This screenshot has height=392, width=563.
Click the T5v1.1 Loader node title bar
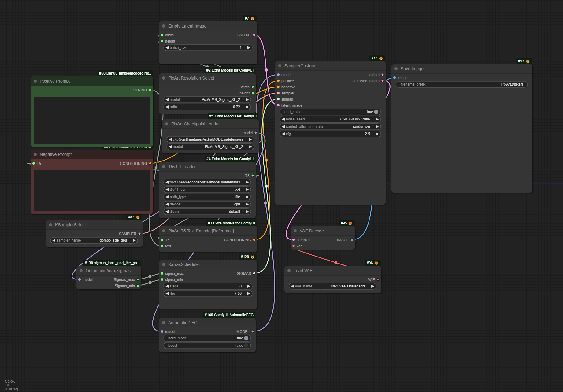(x=182, y=167)
